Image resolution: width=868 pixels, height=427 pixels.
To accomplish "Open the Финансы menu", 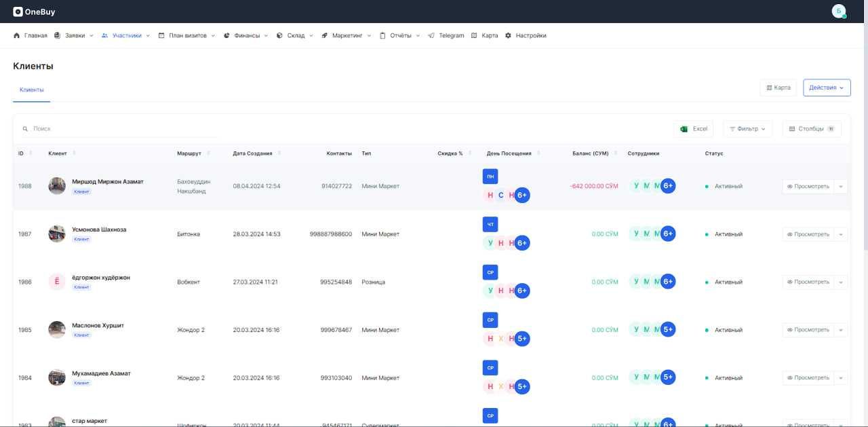I will tap(245, 35).
